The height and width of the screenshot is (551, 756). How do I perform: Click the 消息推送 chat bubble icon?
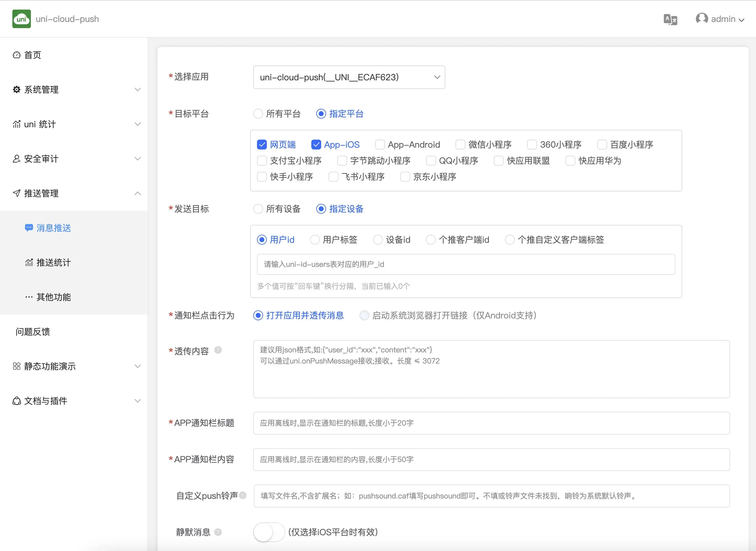[x=29, y=228]
